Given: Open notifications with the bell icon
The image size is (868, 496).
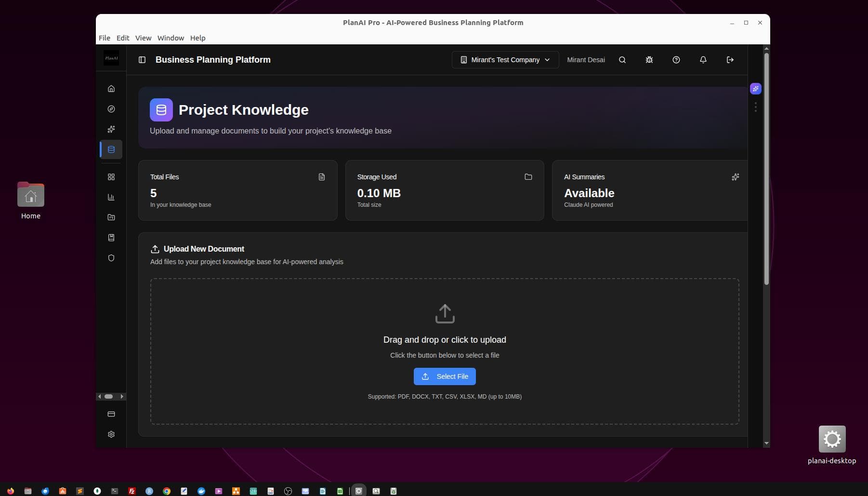Looking at the screenshot, I should point(703,60).
